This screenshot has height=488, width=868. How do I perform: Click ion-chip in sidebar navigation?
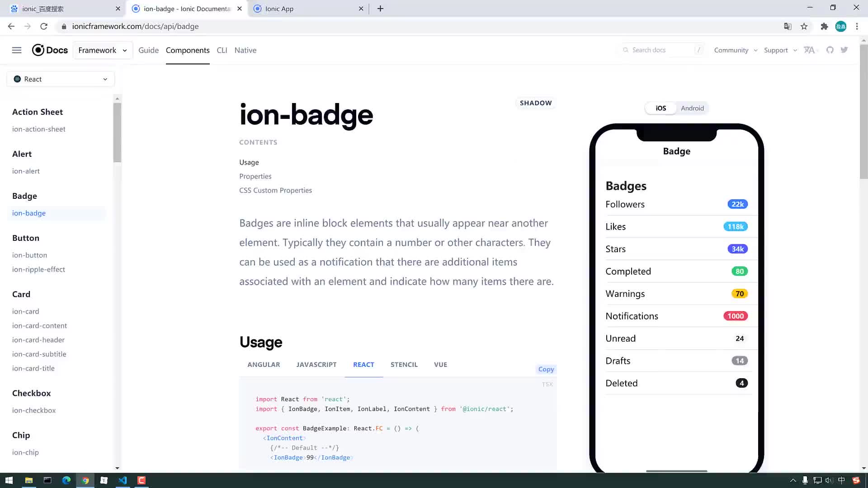click(25, 452)
